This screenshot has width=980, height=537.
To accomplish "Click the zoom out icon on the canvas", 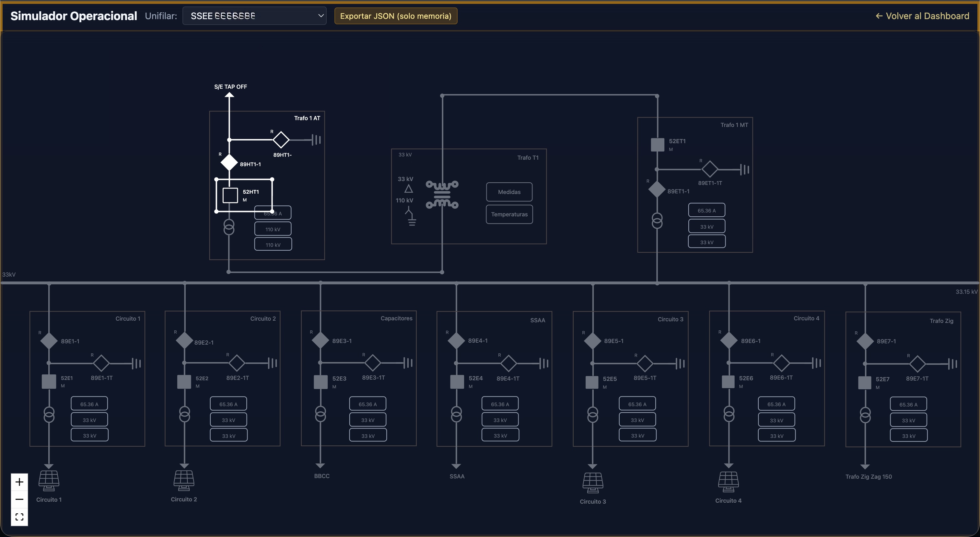I will [x=19, y=499].
